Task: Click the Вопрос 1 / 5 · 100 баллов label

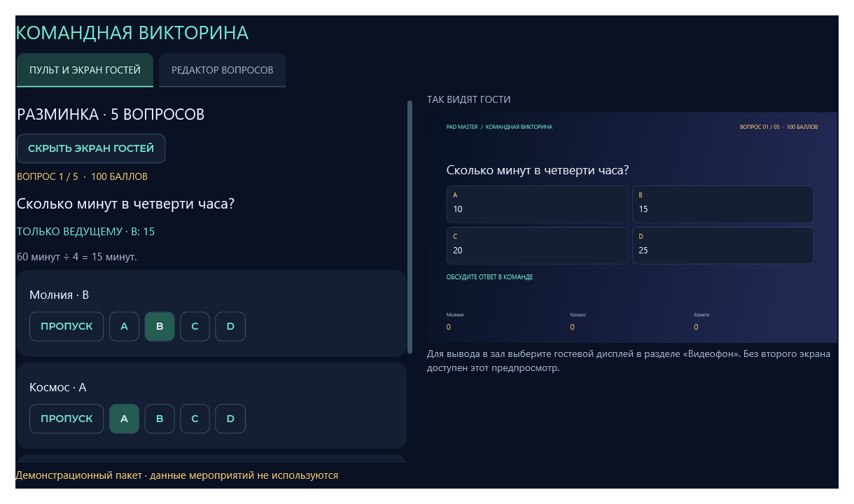Action: point(82,176)
